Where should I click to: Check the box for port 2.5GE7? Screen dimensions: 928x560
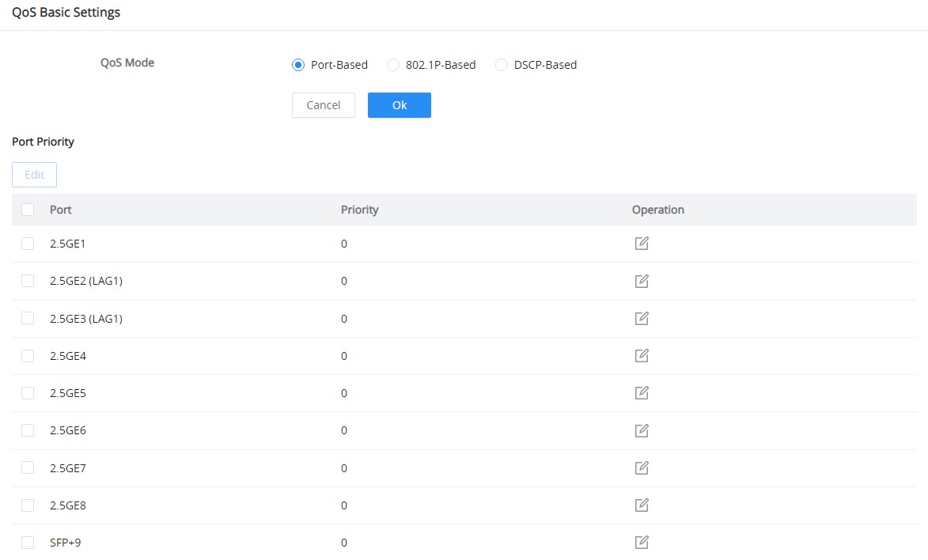pos(28,468)
